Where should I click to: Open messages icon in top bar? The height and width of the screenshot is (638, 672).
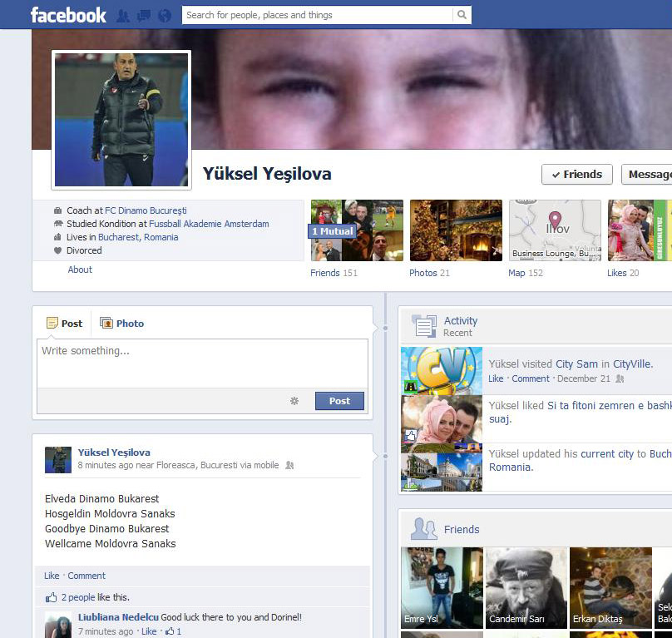point(143,15)
